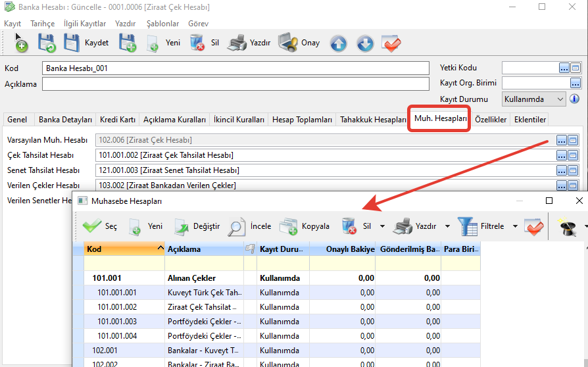Image resolution: width=588 pixels, height=367 pixels.
Task: Click ellipsis button beside Yetki Kodu field
Action: (x=564, y=68)
